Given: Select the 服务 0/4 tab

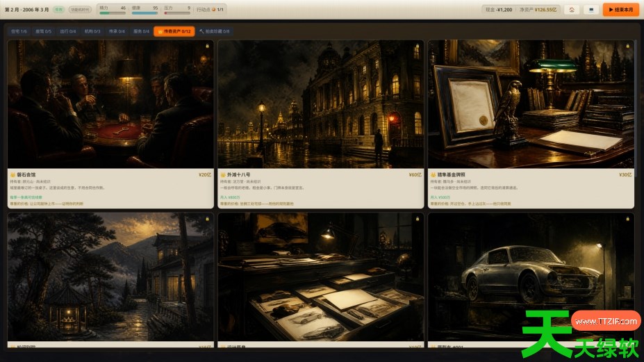Looking at the screenshot, I should click(141, 31).
